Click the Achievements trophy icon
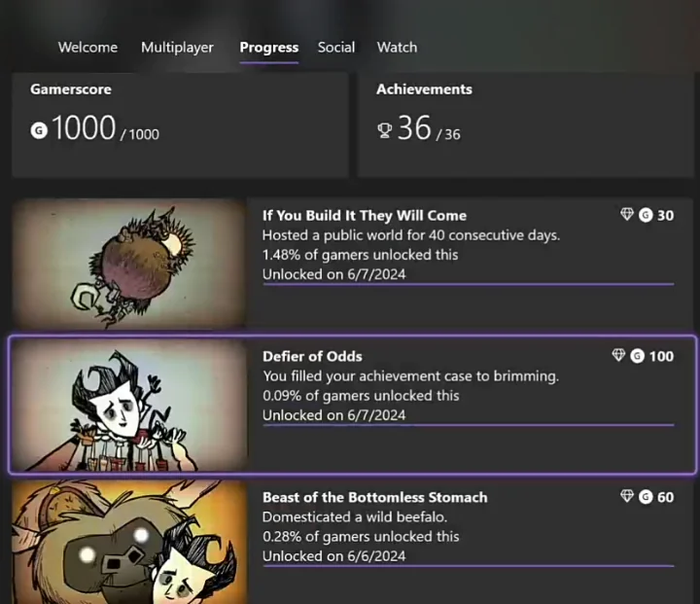The image size is (700, 604). (x=384, y=130)
